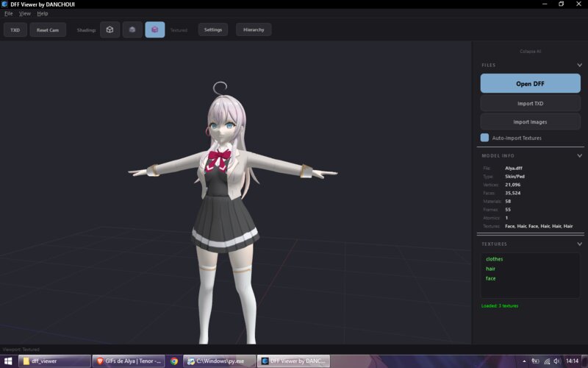Click the textures list Face, Hair value
The width and height of the screenshot is (588, 368).
pos(539,226)
